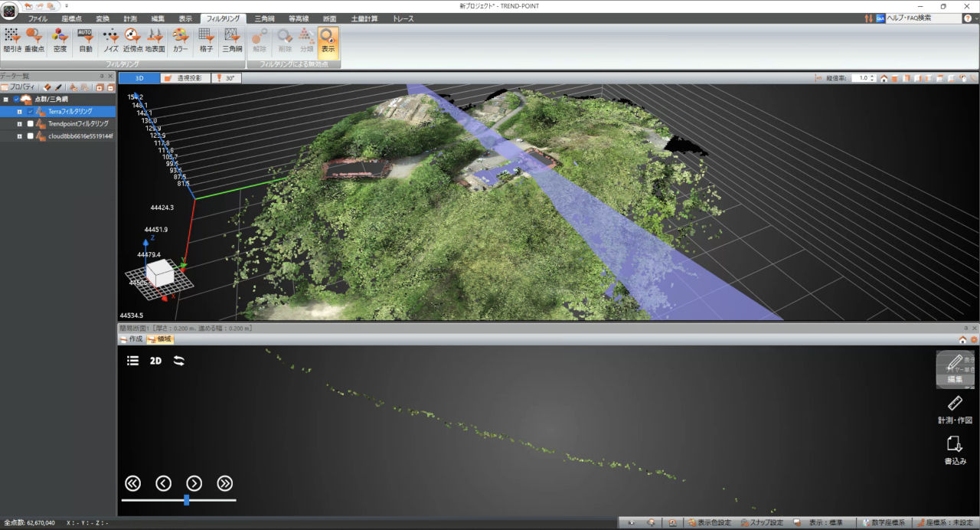Collapse the 点群/三角網 tree node

(x=5, y=99)
